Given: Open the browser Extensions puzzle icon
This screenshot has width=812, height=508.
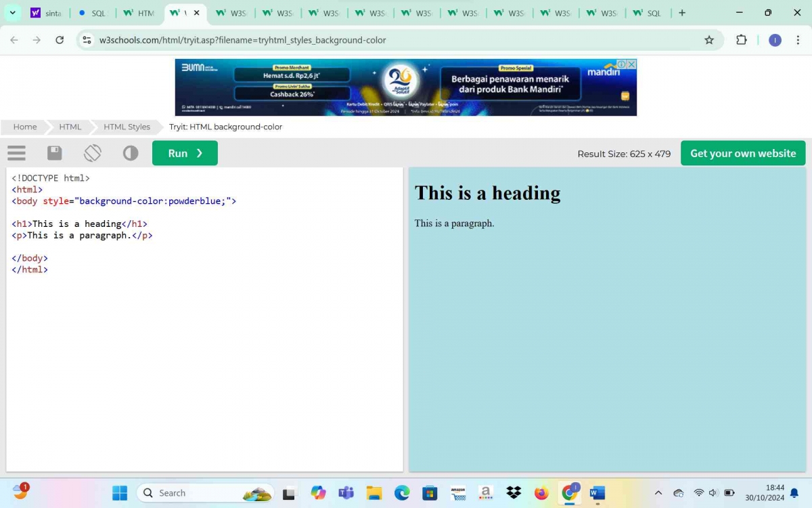Looking at the screenshot, I should click(742, 40).
